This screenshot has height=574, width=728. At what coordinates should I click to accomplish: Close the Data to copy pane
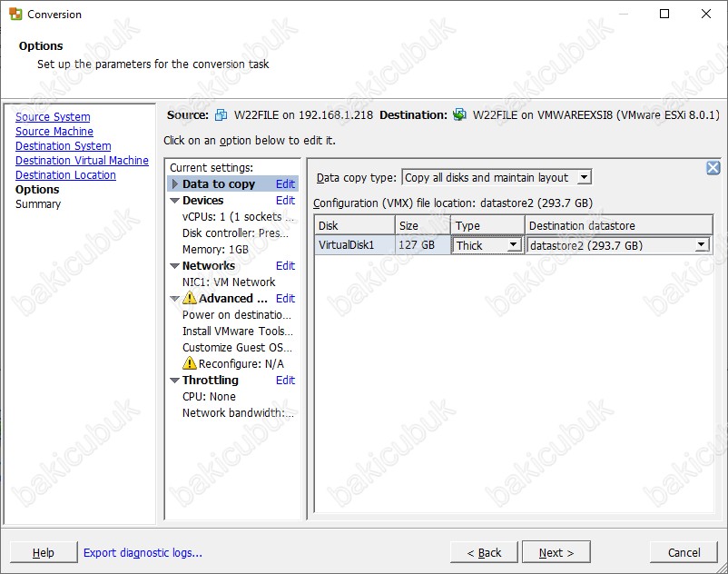click(x=713, y=168)
